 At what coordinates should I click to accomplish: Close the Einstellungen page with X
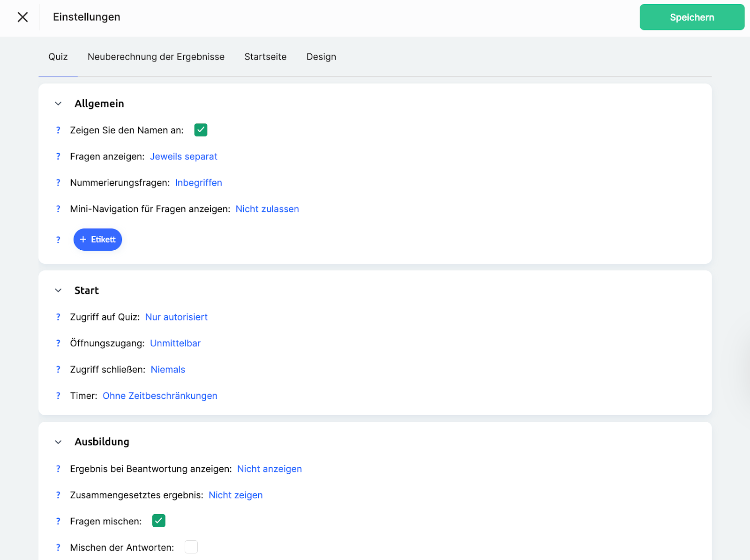(x=22, y=17)
